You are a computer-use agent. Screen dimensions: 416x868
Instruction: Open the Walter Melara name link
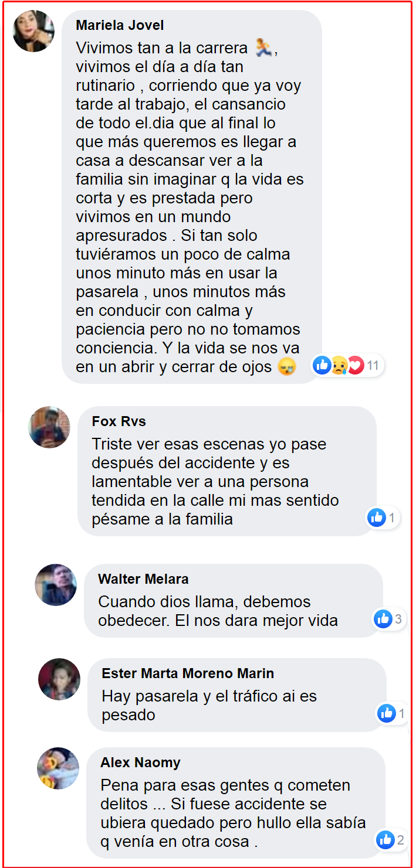(x=143, y=579)
